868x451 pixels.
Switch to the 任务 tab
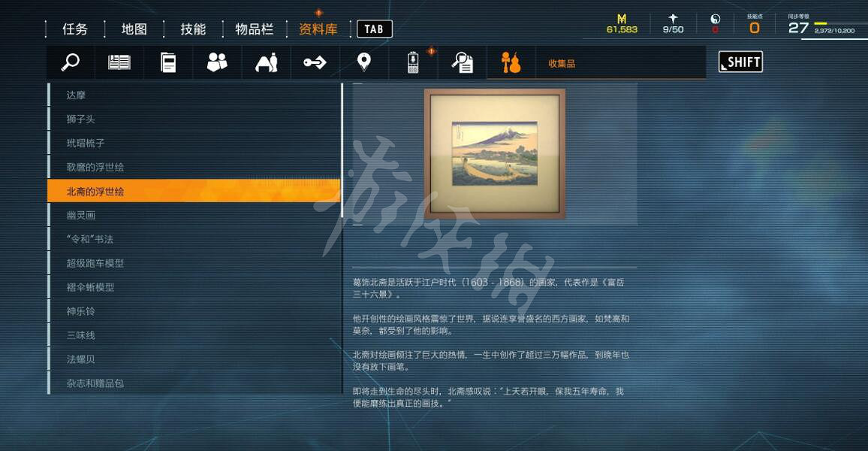coord(75,29)
